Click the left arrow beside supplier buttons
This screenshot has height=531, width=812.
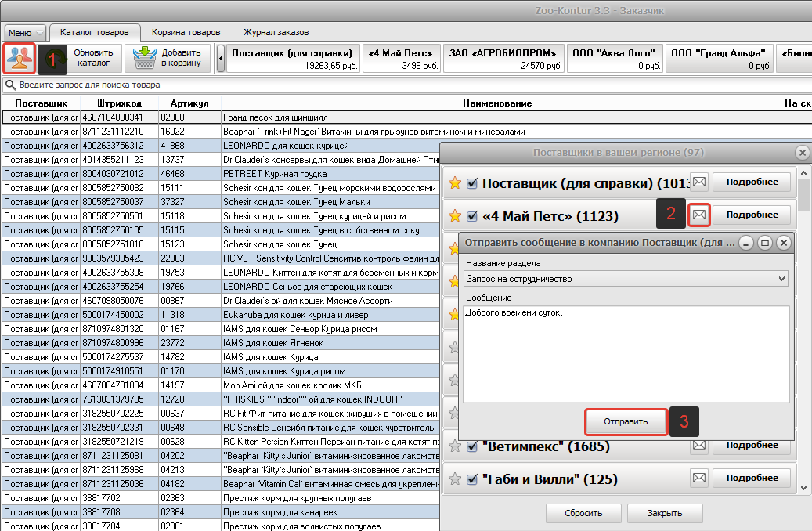221,58
